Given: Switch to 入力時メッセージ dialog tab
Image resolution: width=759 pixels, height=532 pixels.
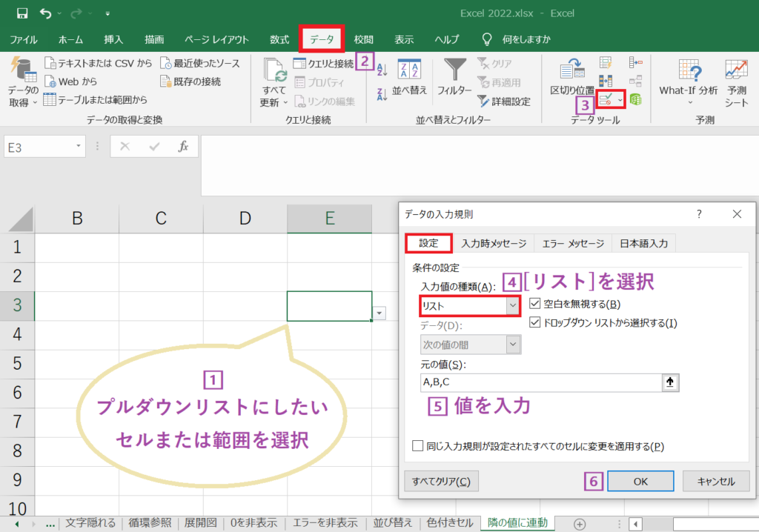Looking at the screenshot, I should tap(494, 244).
